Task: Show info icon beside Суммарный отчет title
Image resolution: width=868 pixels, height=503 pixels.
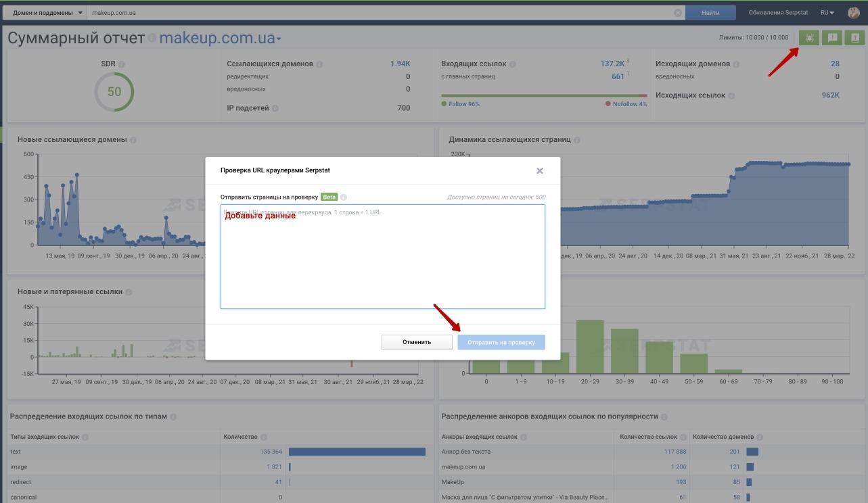Action: tap(152, 39)
